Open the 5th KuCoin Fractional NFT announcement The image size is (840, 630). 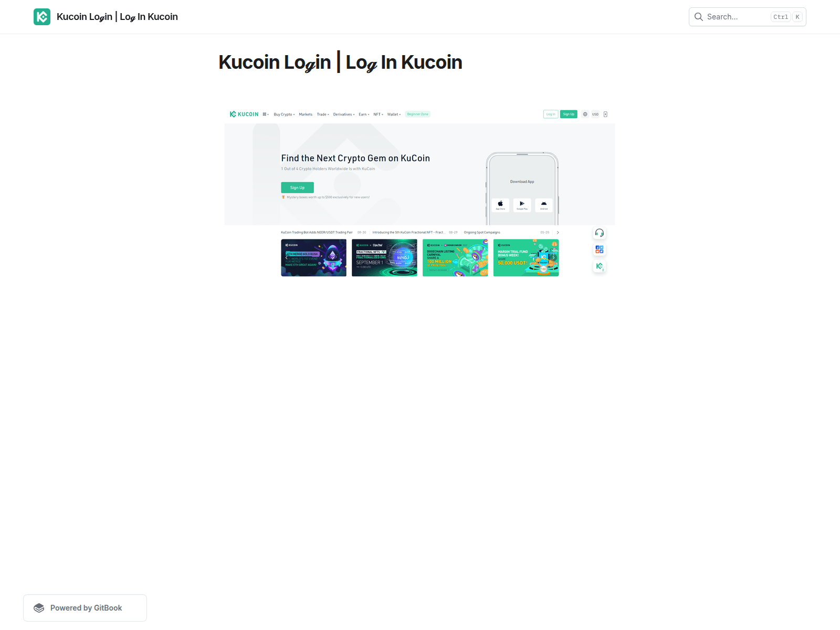click(x=408, y=232)
